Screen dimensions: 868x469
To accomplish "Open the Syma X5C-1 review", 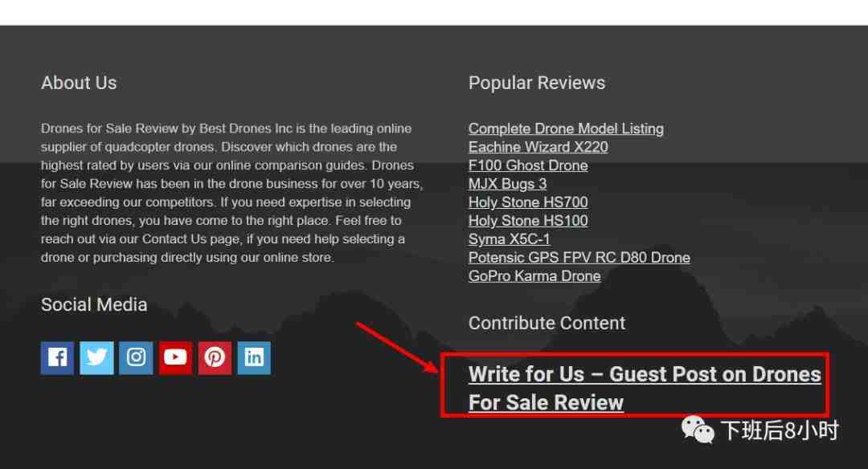I will pyautogui.click(x=510, y=239).
